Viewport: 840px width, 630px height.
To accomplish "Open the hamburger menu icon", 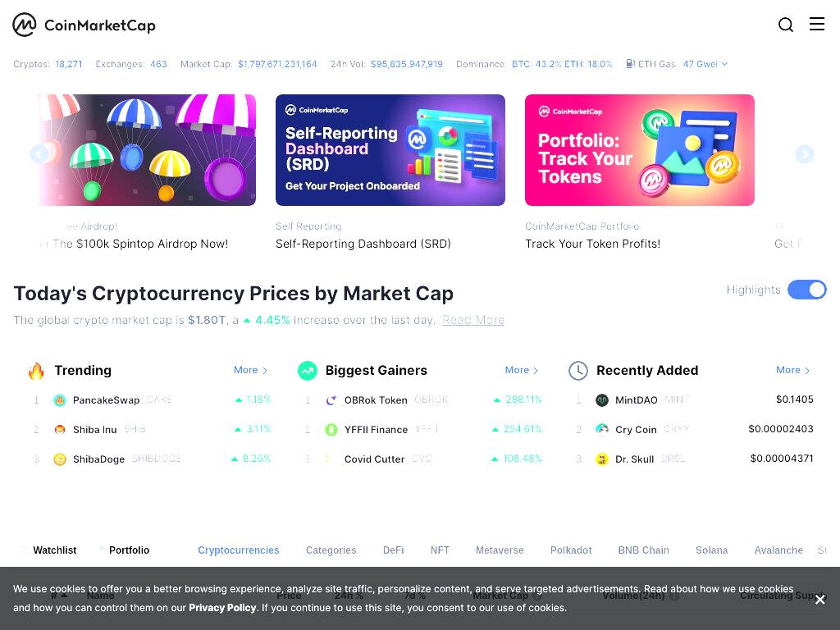I will pos(816,24).
